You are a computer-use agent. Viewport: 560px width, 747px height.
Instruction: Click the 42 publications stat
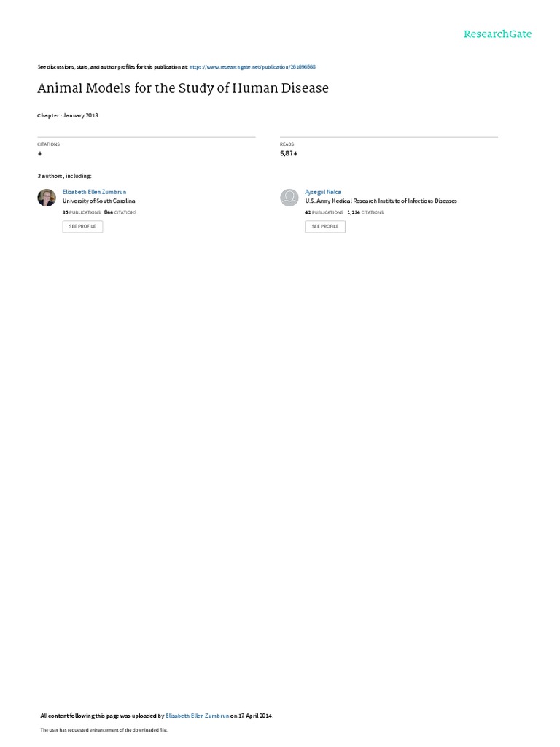point(324,212)
